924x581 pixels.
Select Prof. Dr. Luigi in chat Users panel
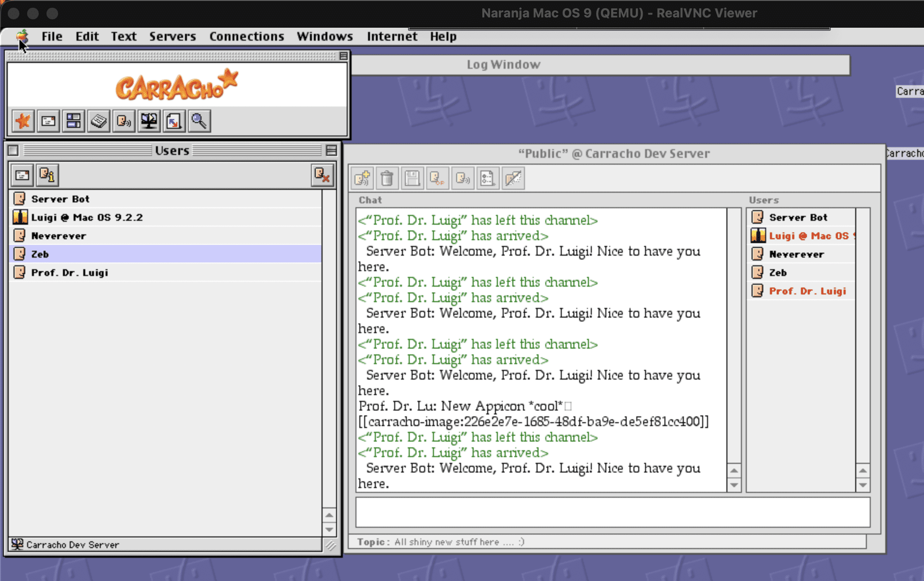(801, 290)
